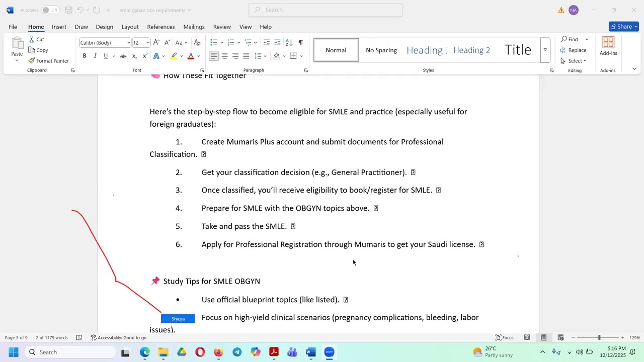644x362 pixels.
Task: Toggle AutoSave switch
Action: (50, 10)
